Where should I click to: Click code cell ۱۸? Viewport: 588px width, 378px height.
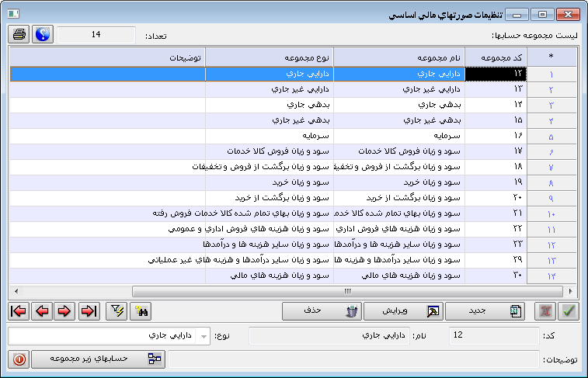496,167
